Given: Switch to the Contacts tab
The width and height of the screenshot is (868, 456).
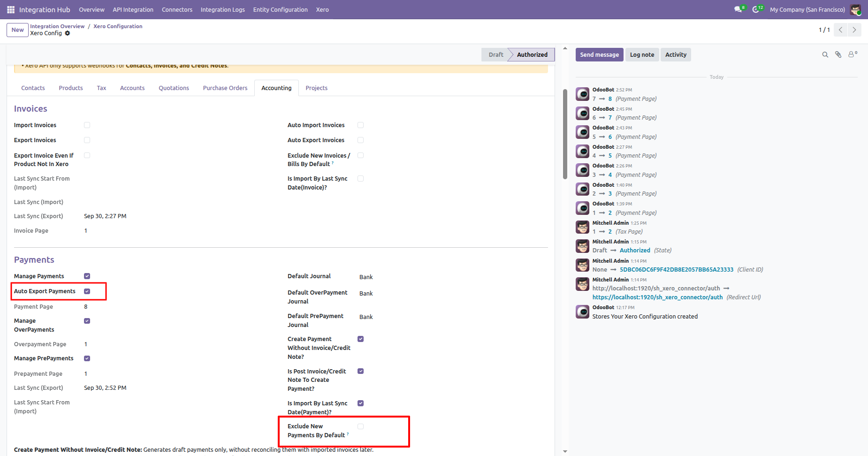Looking at the screenshot, I should (33, 88).
